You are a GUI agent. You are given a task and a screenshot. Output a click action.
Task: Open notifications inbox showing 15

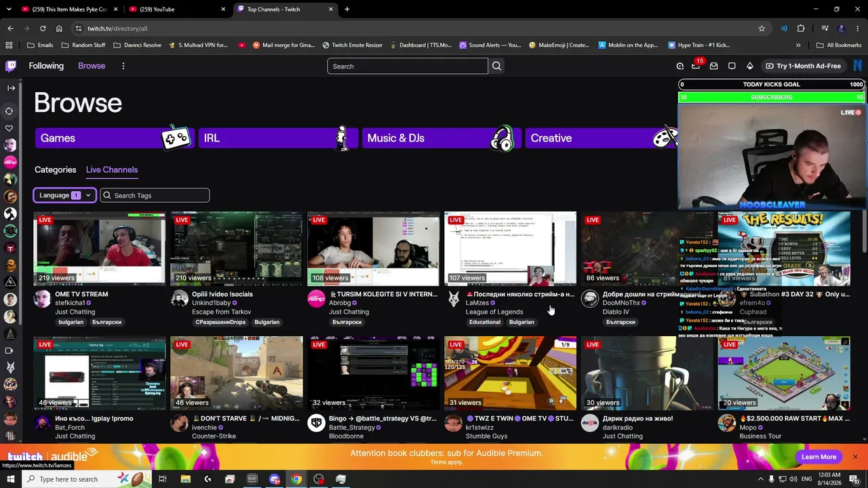click(696, 66)
